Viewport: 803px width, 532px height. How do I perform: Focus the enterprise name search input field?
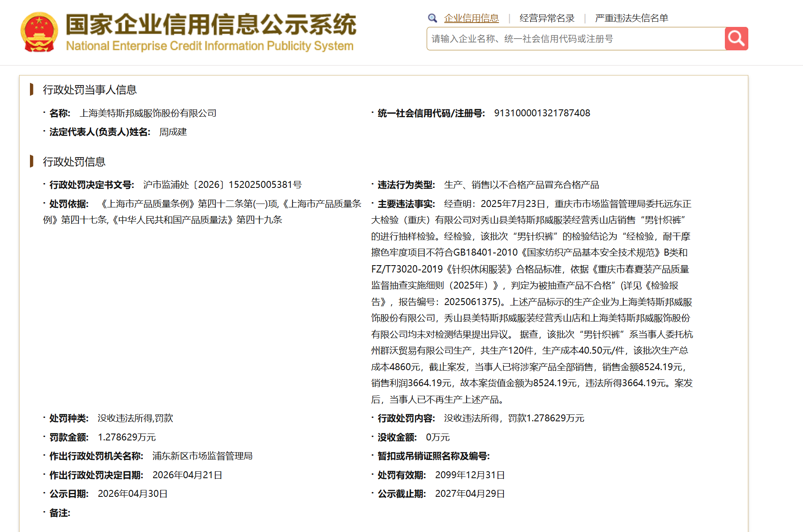click(576, 39)
